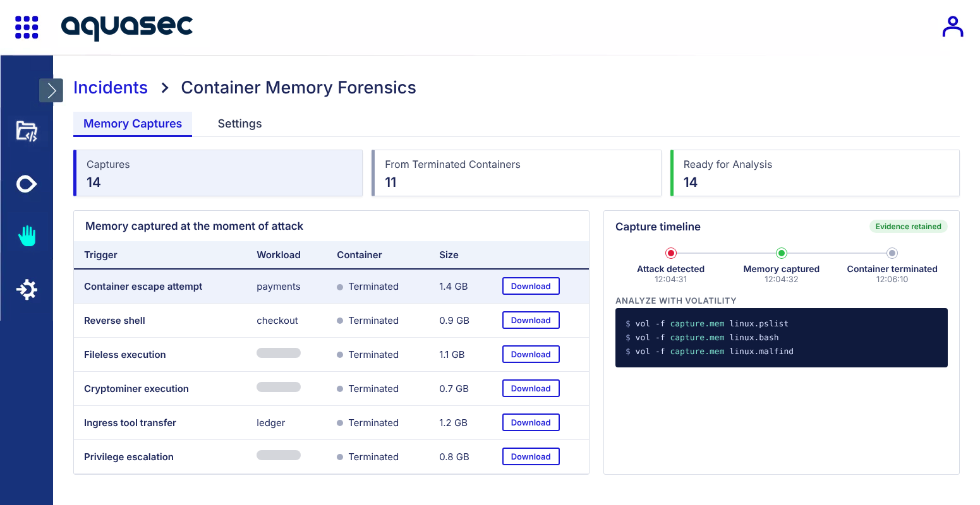Select the Ingress tool transfer row label

(130, 423)
